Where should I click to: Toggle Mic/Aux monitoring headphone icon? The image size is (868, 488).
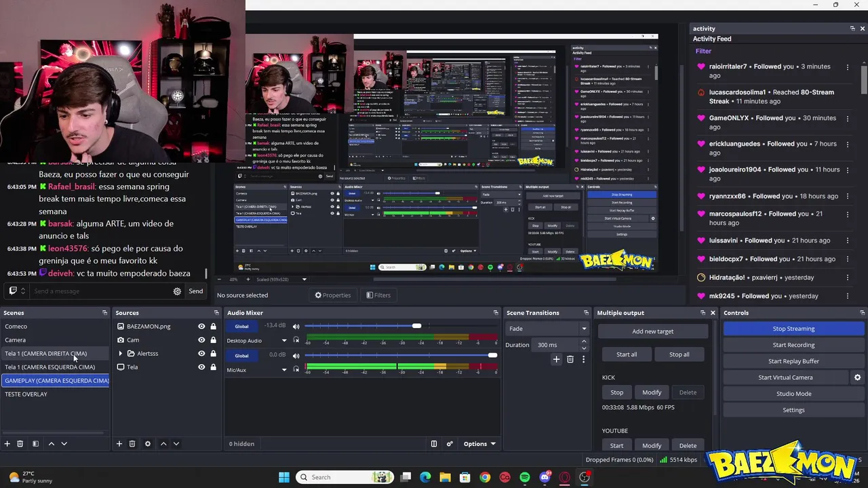click(x=296, y=369)
